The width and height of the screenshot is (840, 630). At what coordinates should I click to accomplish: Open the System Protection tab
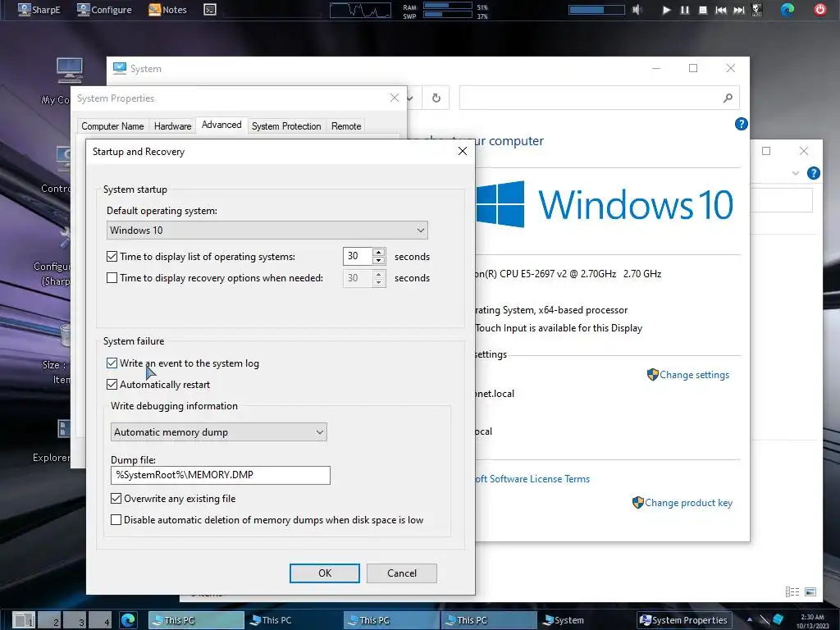point(286,126)
